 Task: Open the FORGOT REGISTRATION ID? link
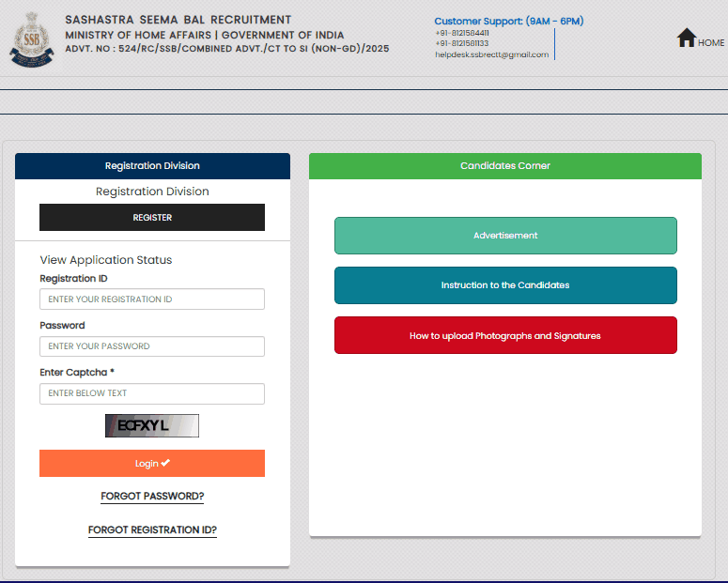pyautogui.click(x=152, y=530)
